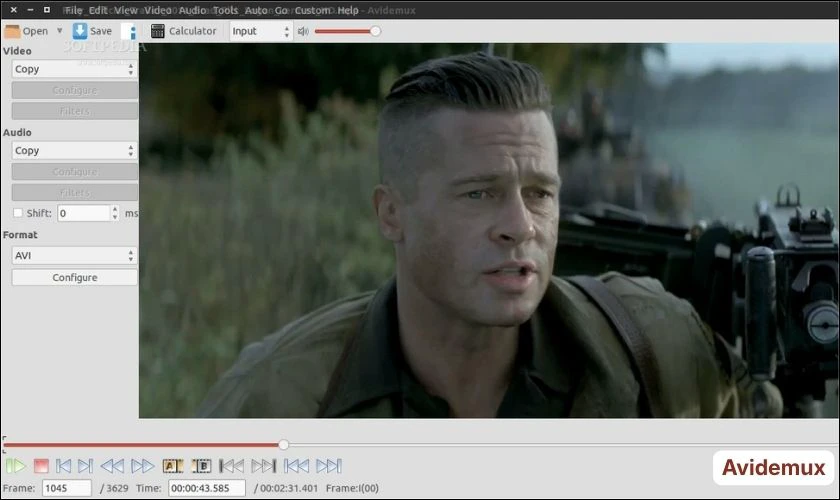Jump to first frame
Screen dimensions: 840x500
point(296,466)
